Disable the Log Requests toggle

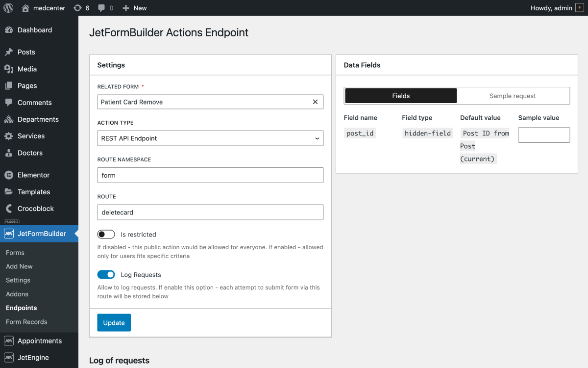click(106, 274)
